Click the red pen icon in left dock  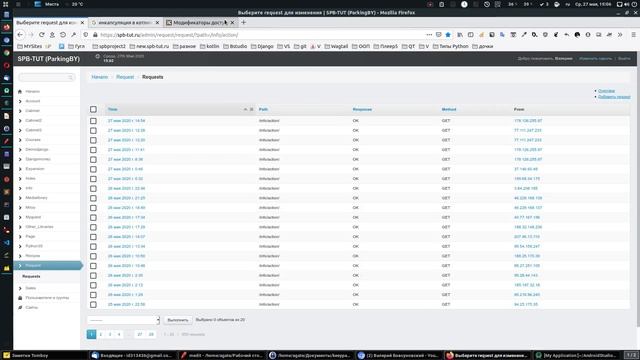(x=6, y=142)
